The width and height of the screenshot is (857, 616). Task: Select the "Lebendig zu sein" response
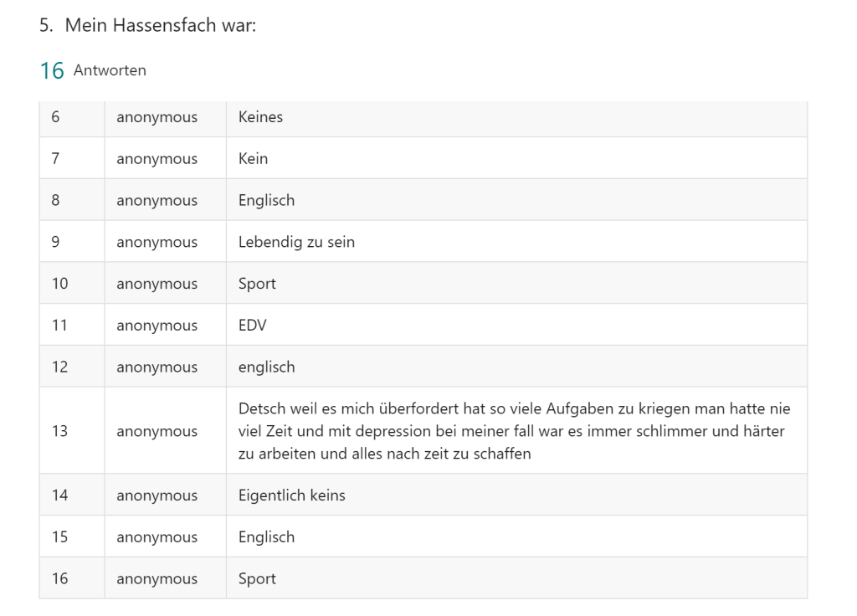point(297,243)
